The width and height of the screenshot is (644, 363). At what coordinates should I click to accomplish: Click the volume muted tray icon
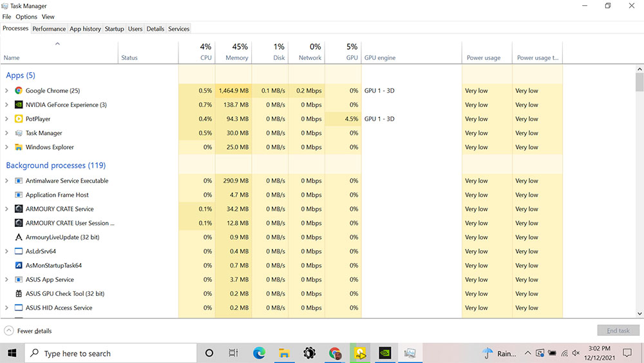576,353
